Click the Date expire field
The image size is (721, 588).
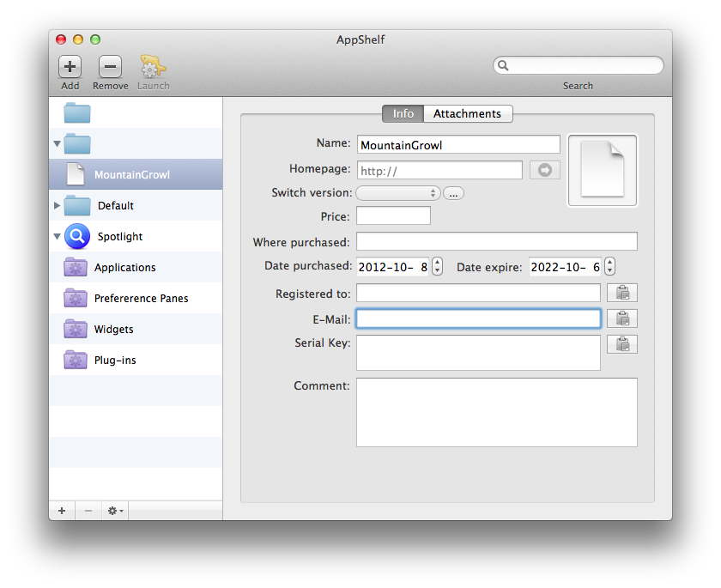coord(565,267)
